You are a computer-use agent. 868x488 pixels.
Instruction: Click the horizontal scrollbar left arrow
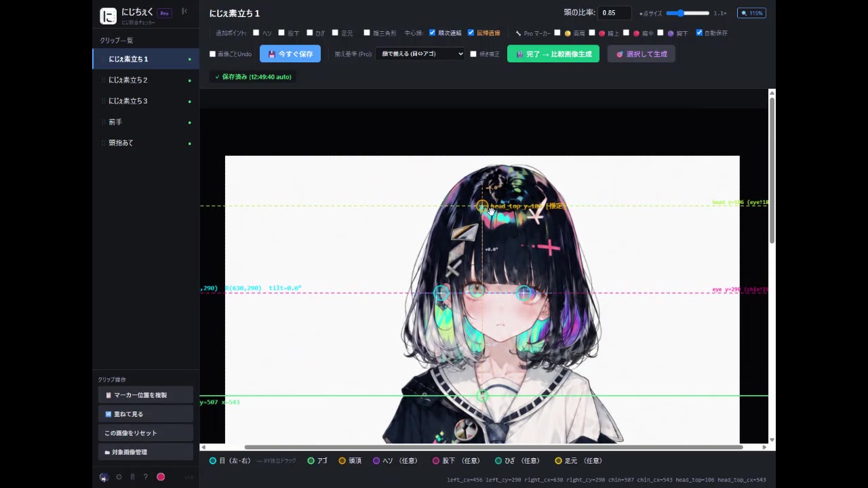[x=204, y=447]
